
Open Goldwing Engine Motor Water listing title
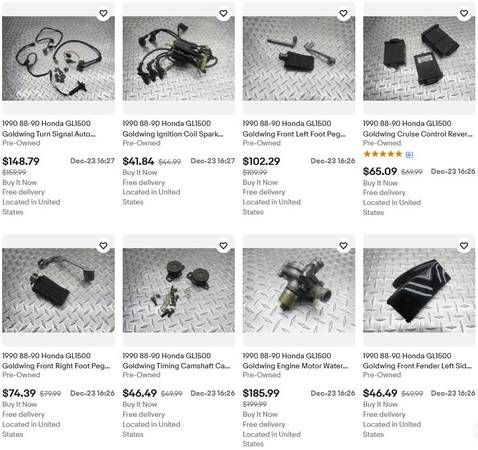(x=295, y=361)
